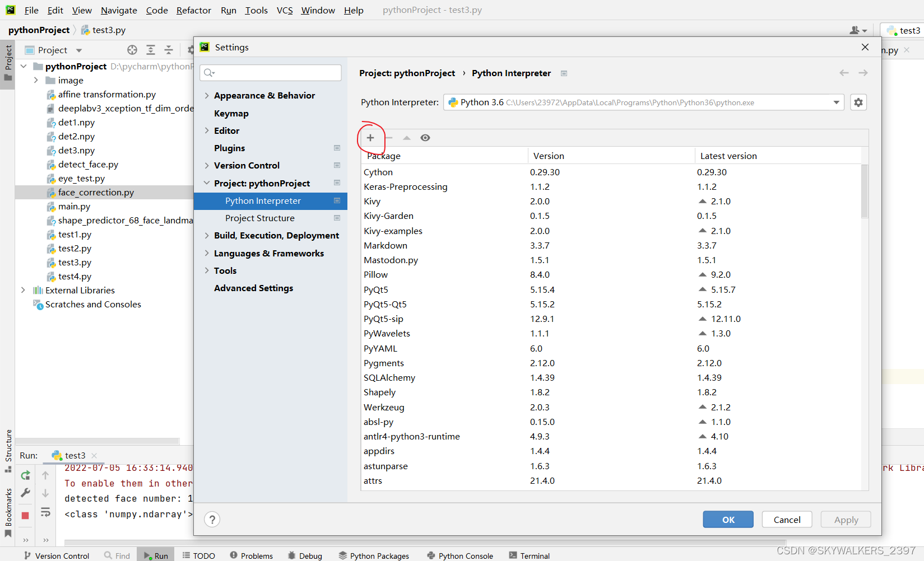Image resolution: width=924 pixels, height=561 pixels.
Task: Open the TODO tool window
Action: (199, 555)
